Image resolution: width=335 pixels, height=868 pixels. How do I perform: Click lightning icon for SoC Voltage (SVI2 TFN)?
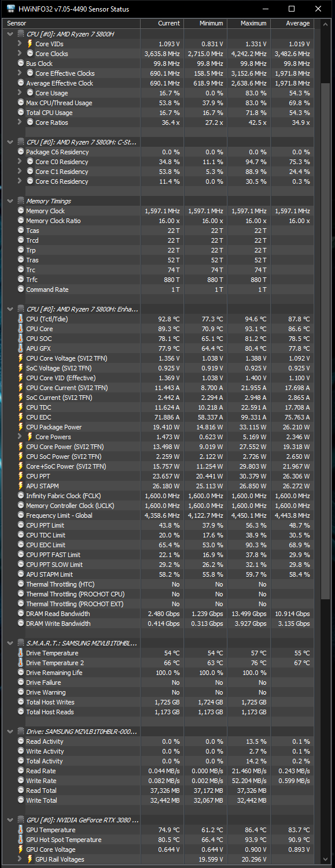(x=21, y=368)
